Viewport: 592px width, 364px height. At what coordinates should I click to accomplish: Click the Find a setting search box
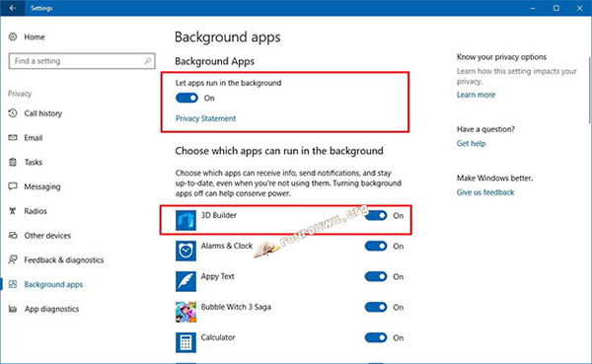pos(82,61)
